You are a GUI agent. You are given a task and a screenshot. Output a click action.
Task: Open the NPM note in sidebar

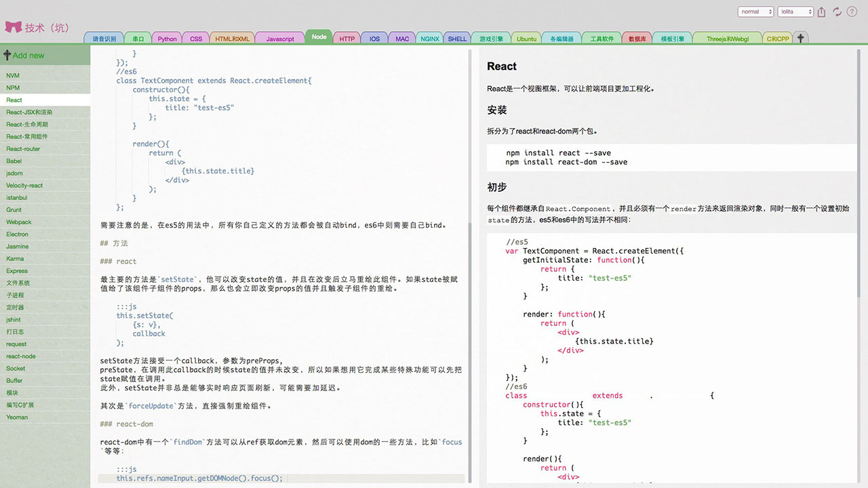(x=45, y=87)
